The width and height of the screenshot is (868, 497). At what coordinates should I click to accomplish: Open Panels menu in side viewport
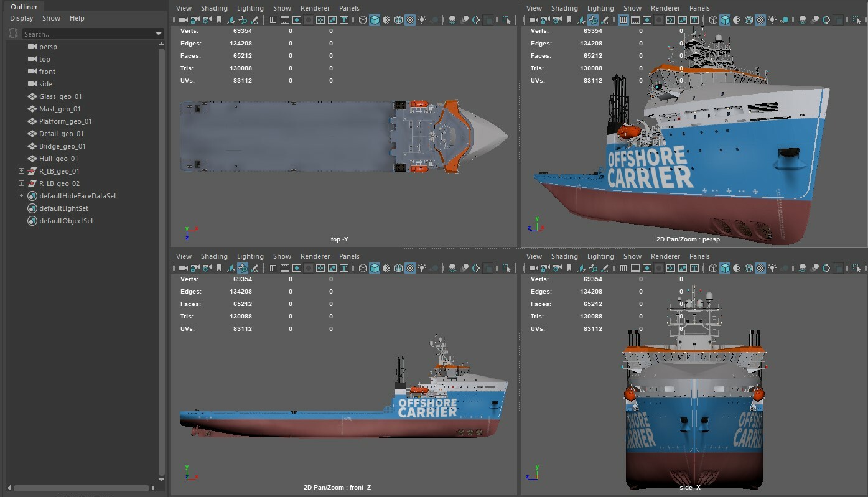point(699,256)
